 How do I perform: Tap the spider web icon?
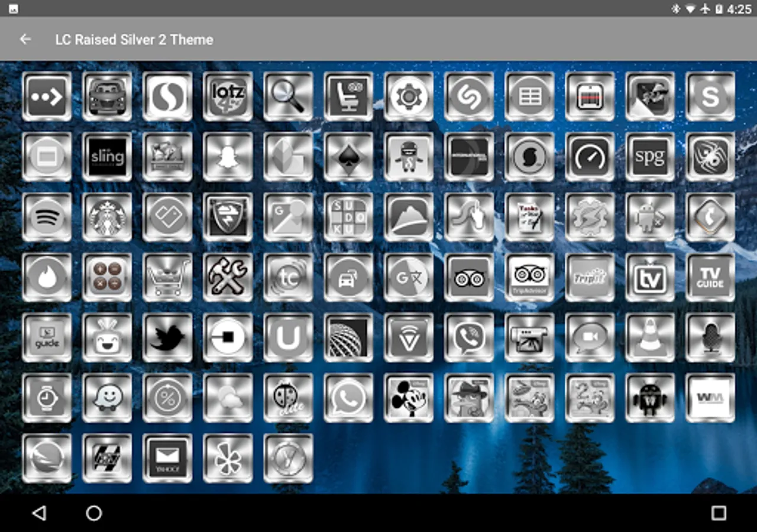710,157
